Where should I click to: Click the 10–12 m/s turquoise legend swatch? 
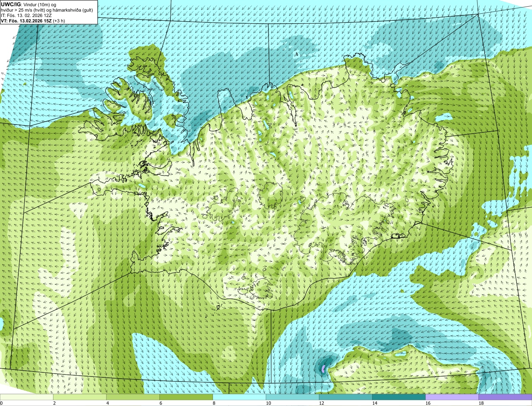point(293,397)
